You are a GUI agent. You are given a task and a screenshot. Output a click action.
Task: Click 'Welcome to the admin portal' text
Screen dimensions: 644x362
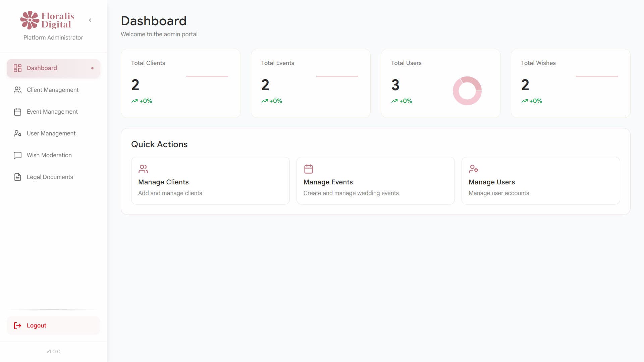[159, 34]
